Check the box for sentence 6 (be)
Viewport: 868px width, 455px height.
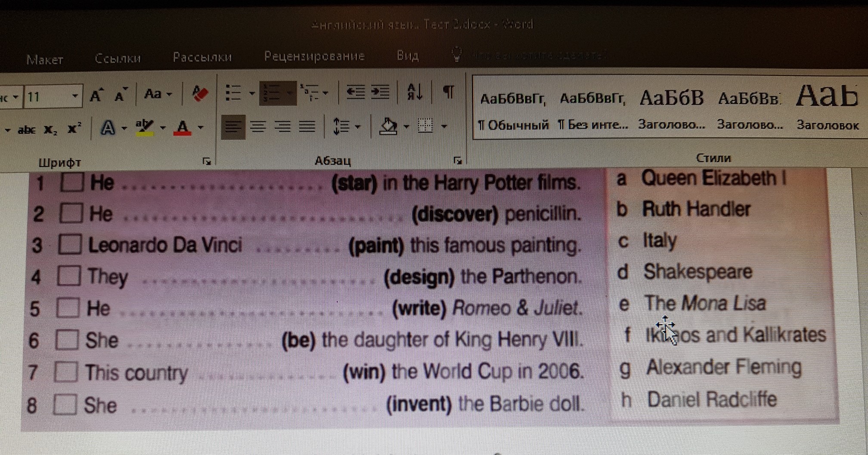(x=67, y=340)
